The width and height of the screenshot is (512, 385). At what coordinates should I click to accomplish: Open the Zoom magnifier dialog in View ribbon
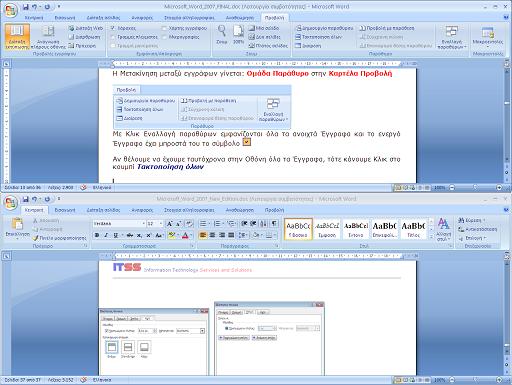[x=222, y=35]
